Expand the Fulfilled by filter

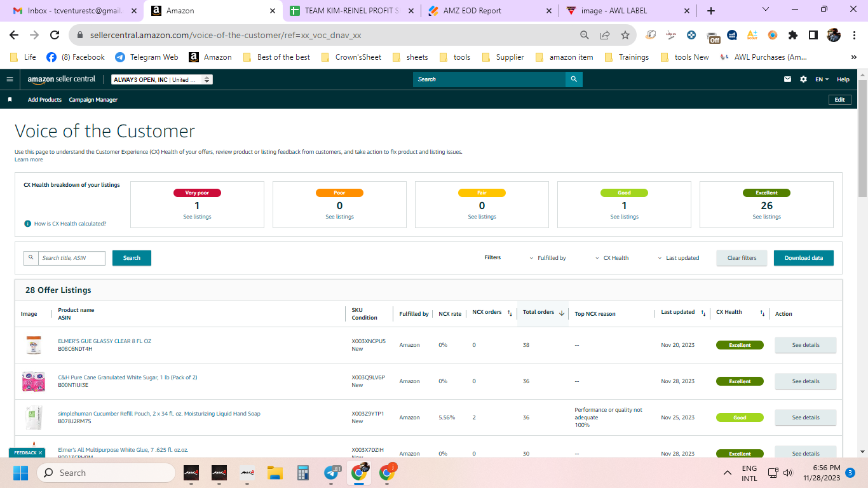coord(548,258)
